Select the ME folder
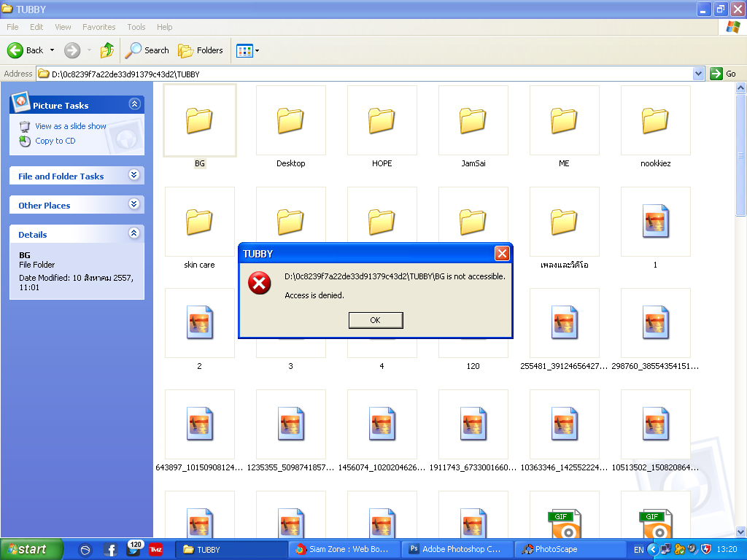The image size is (747, 560). pos(564,126)
